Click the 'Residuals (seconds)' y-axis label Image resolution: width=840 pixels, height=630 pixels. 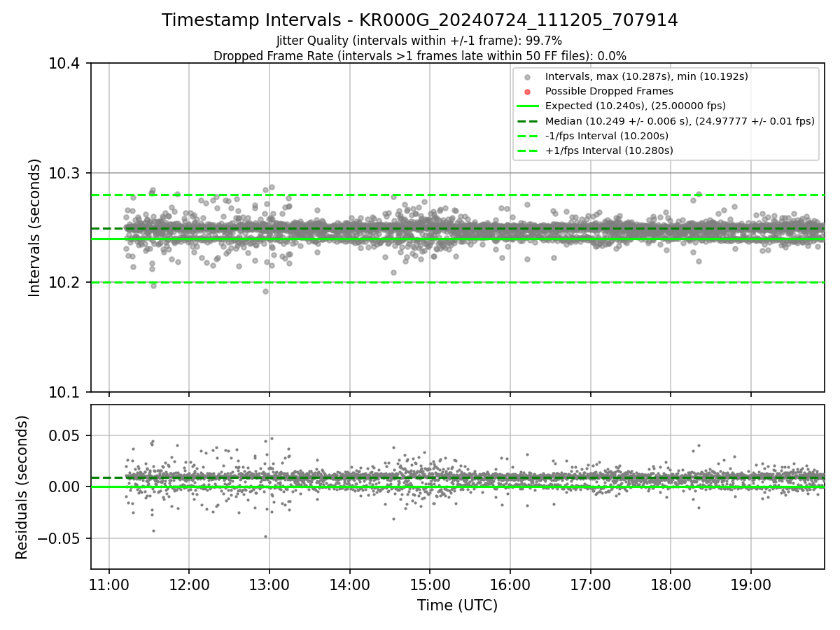click(22, 487)
